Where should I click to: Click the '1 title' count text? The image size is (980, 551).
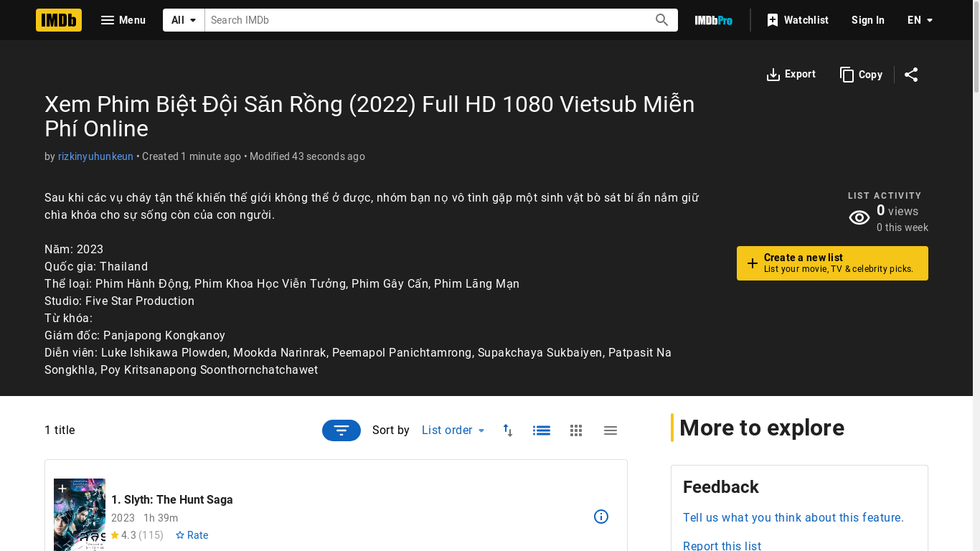pos(60,430)
